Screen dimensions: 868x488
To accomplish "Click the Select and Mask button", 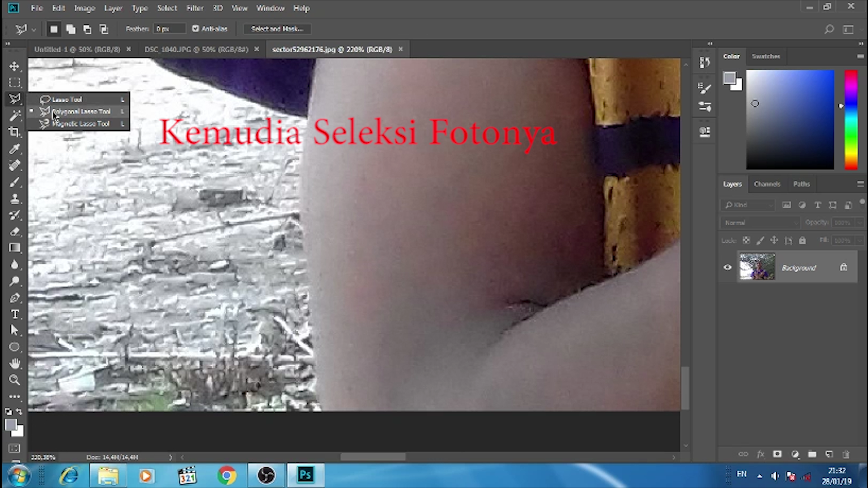I will 277,28.
